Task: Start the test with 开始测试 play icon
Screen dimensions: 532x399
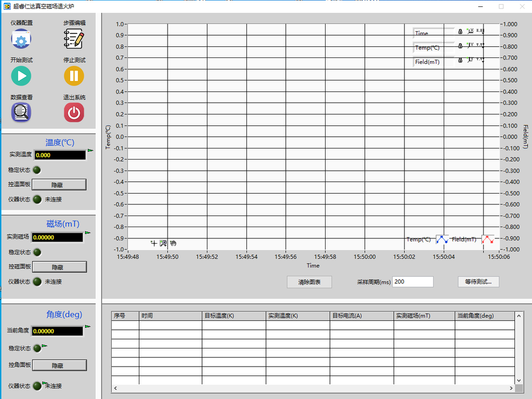Action: click(x=21, y=76)
